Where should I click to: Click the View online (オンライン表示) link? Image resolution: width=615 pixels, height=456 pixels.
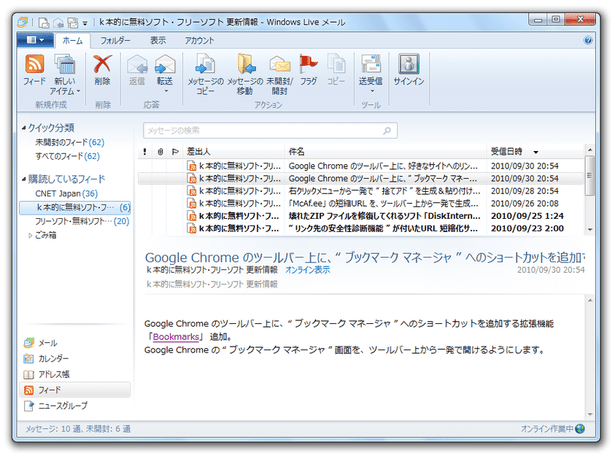(x=308, y=270)
